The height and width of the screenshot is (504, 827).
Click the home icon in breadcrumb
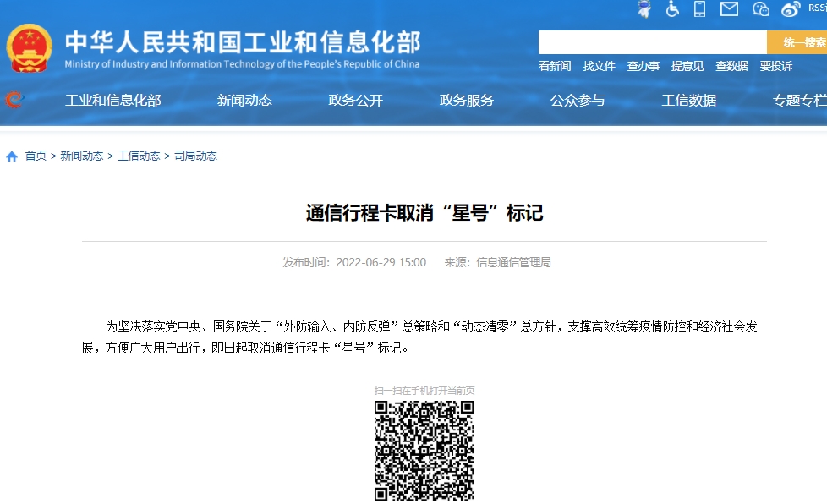(x=12, y=156)
